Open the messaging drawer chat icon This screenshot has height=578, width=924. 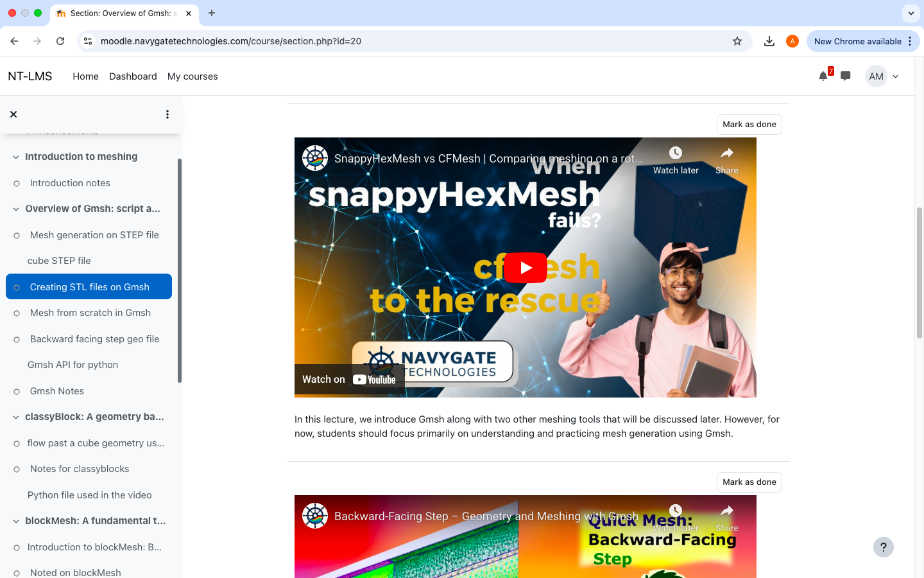coord(846,76)
